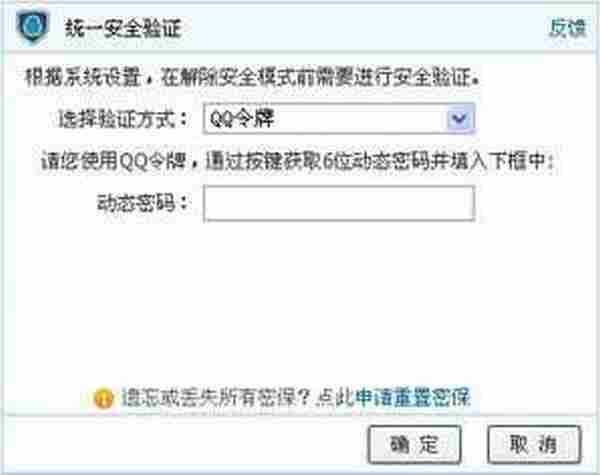600x475 pixels.
Task: Confirm with the 确定 button
Action: click(x=414, y=444)
